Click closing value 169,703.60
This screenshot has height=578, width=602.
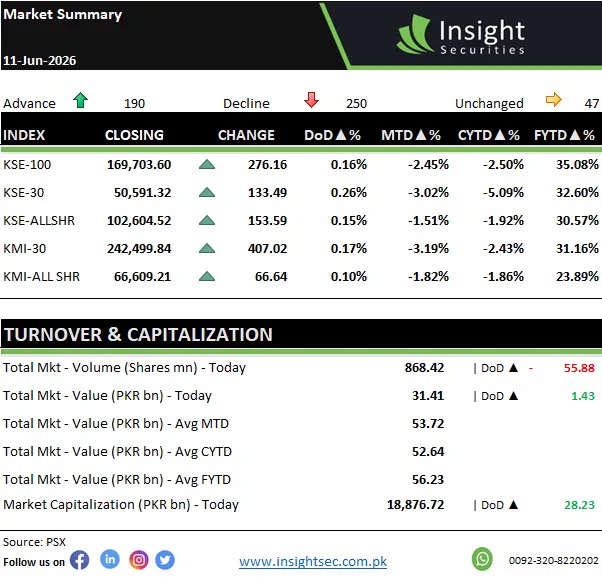[139, 165]
